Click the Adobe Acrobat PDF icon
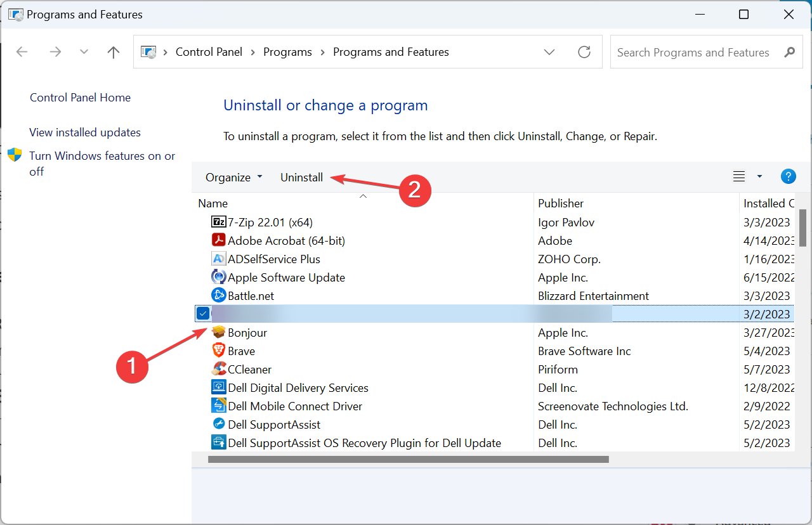The height and width of the screenshot is (525, 812). coord(218,240)
